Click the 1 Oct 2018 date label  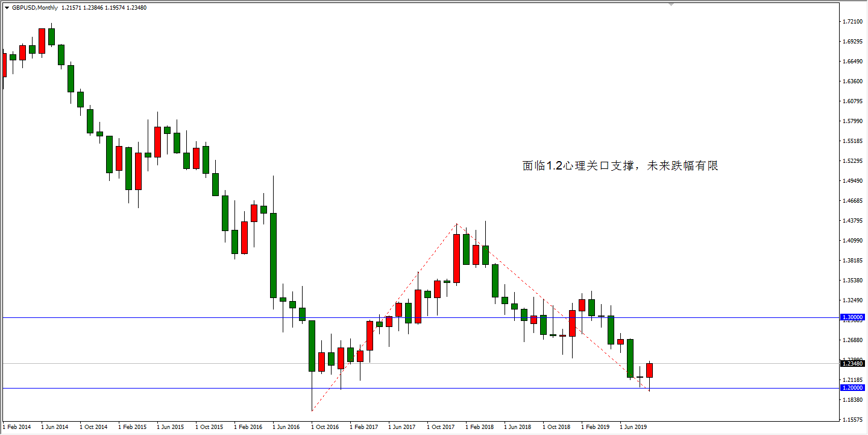pyautogui.click(x=556, y=427)
